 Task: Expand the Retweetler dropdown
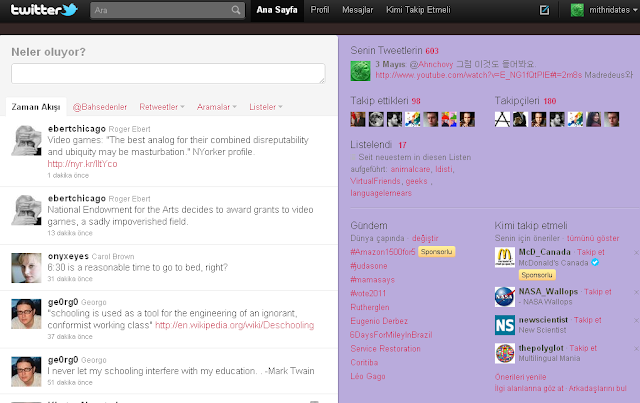[162, 107]
